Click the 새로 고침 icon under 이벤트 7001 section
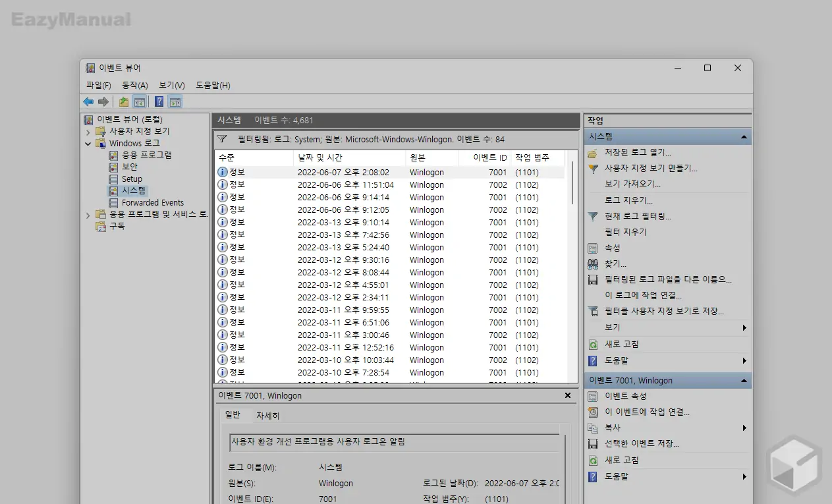Viewport: 832px width, 504px height. (593, 460)
